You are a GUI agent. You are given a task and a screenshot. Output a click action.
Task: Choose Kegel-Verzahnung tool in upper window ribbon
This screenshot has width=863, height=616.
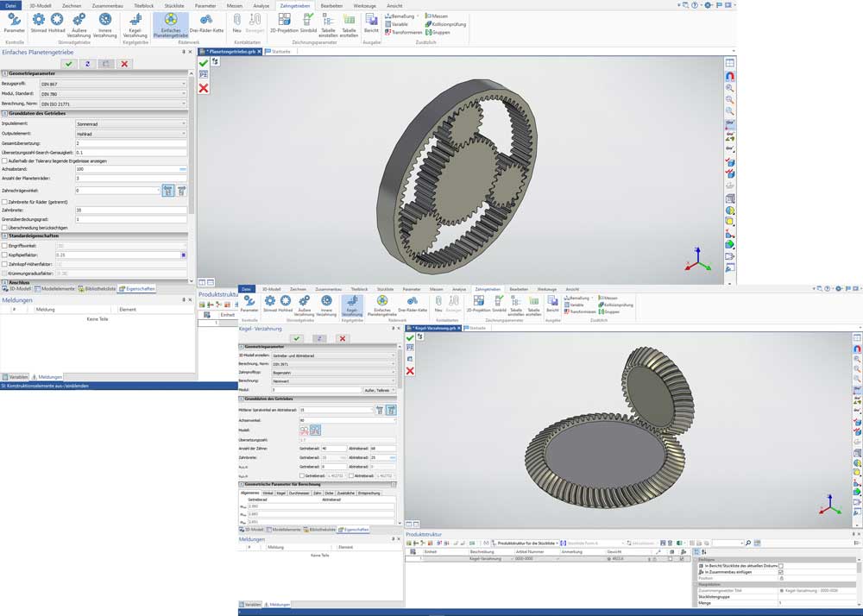(135, 25)
